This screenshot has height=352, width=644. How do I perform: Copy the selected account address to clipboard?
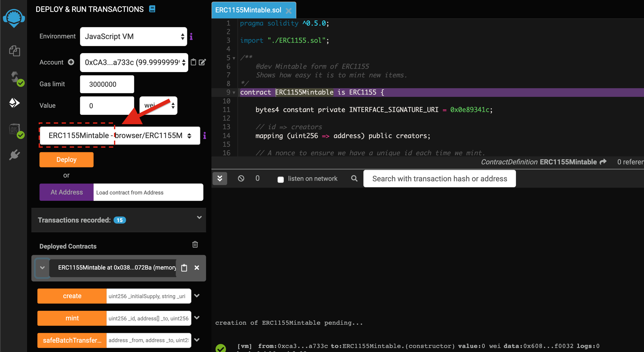[x=193, y=62]
